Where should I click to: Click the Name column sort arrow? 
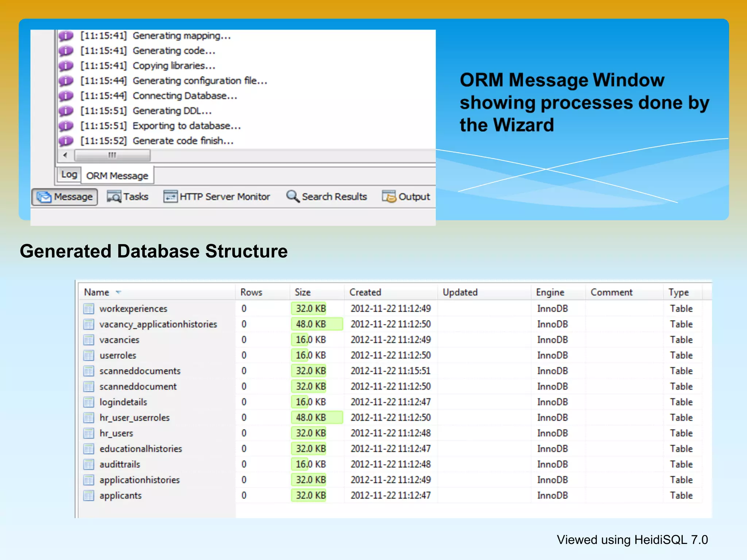click(118, 292)
